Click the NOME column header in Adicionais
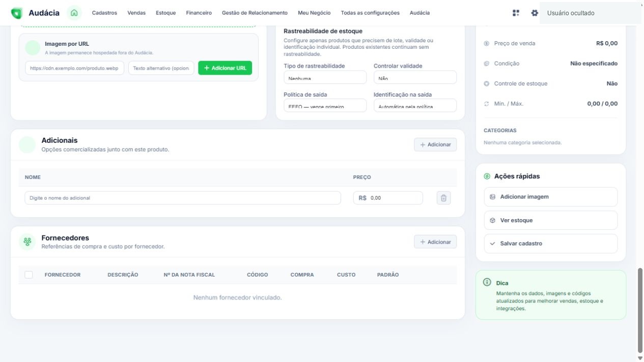Image resolution: width=644 pixels, height=362 pixels. (33, 177)
